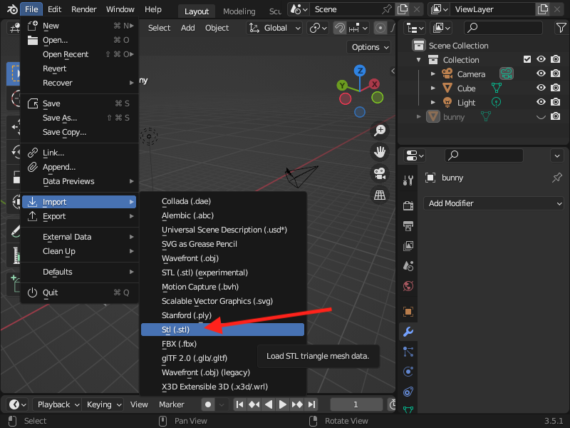570x428 pixels.
Task: Switch to the Modeling workspace tab
Action: point(239,11)
